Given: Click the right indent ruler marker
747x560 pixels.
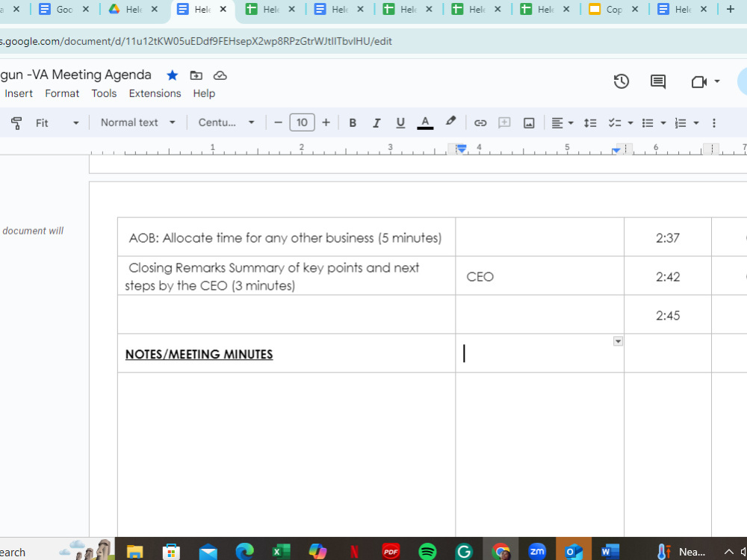Looking at the screenshot, I should click(x=616, y=151).
